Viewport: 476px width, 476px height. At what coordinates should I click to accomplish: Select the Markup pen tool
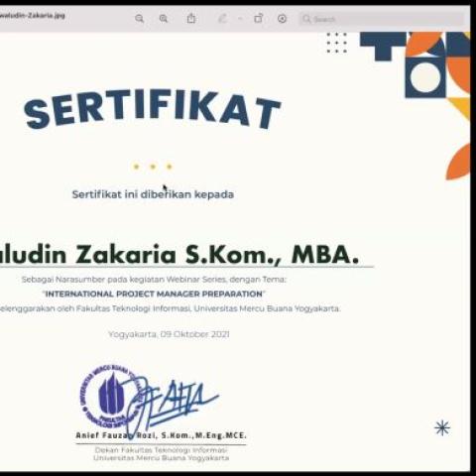pyautogui.click(x=222, y=19)
